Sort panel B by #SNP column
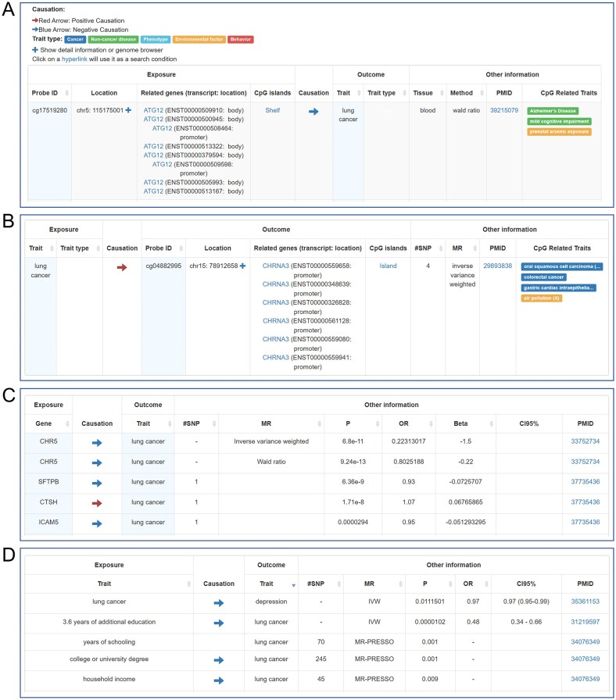The width and height of the screenshot is (616, 700). click(x=441, y=248)
